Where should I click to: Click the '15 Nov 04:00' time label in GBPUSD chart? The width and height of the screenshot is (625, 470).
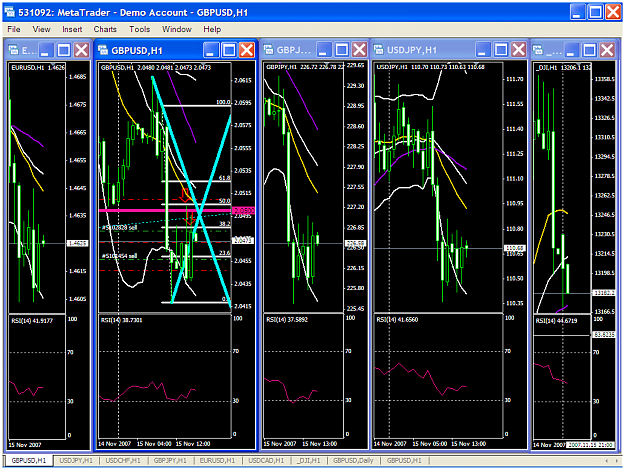click(x=154, y=444)
